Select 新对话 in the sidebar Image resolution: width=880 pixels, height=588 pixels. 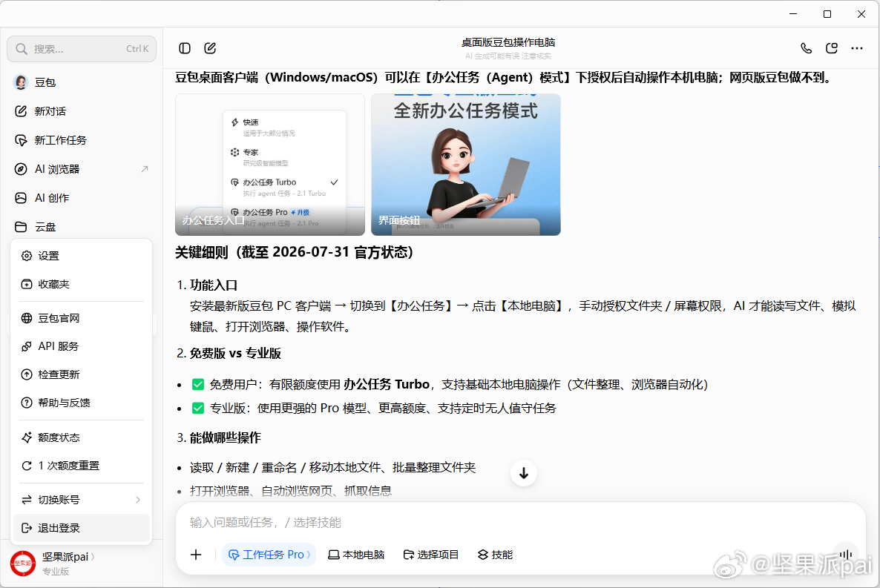tap(82, 111)
